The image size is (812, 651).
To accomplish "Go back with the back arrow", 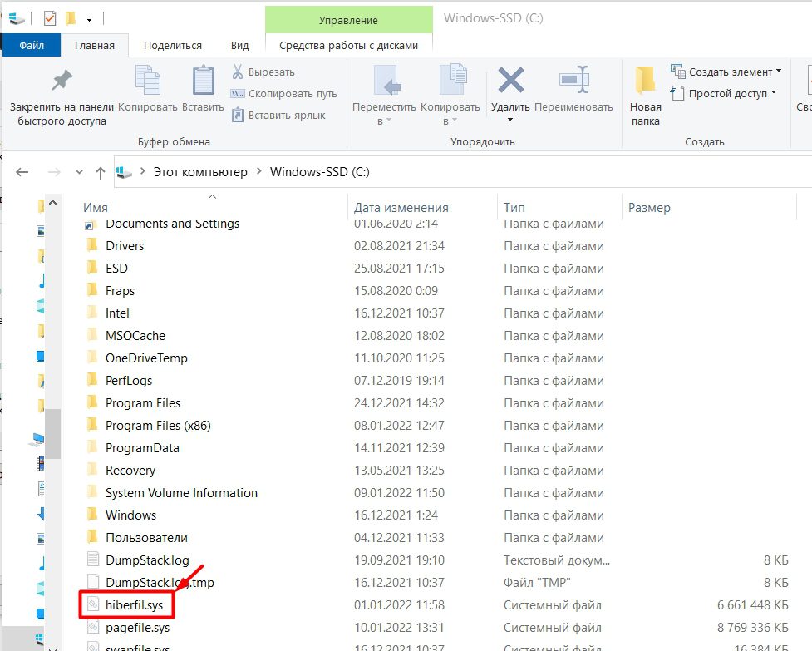I will (x=22, y=172).
